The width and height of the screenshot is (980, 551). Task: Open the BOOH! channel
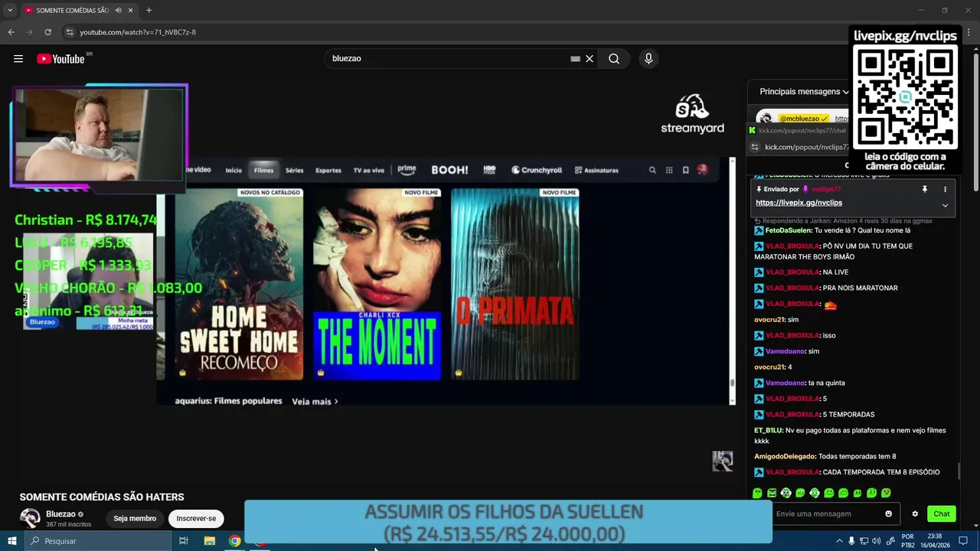(x=449, y=170)
